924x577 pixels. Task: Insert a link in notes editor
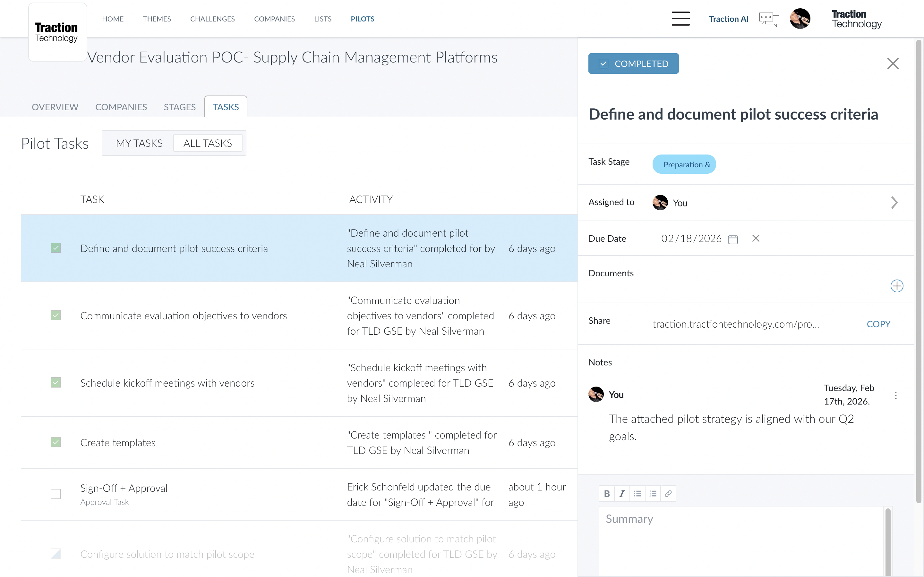tap(668, 493)
